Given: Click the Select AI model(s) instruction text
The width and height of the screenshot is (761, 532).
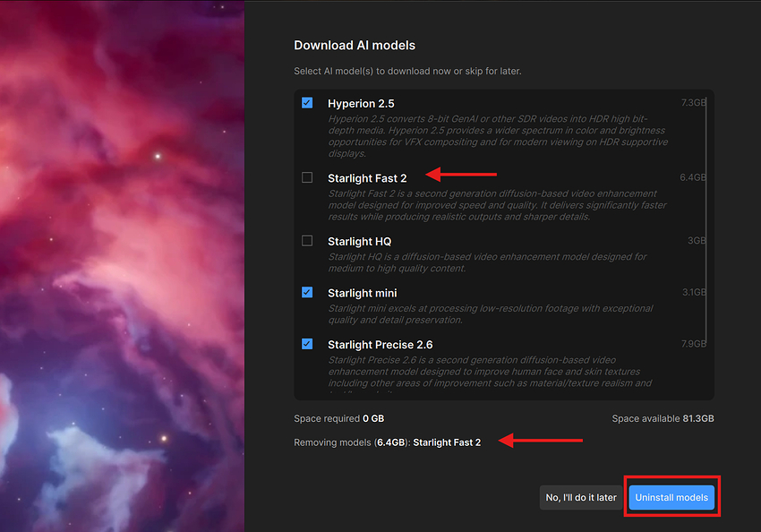Looking at the screenshot, I should point(407,72).
